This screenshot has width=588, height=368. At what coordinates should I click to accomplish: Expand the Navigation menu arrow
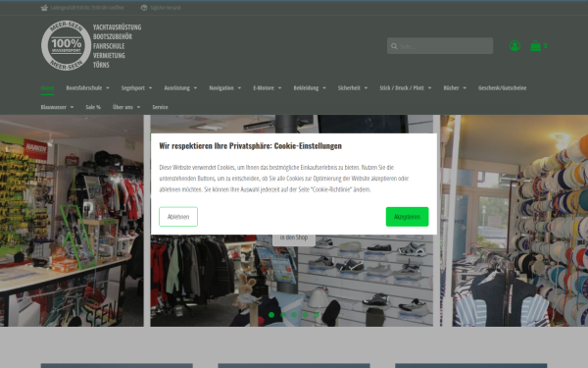239,88
